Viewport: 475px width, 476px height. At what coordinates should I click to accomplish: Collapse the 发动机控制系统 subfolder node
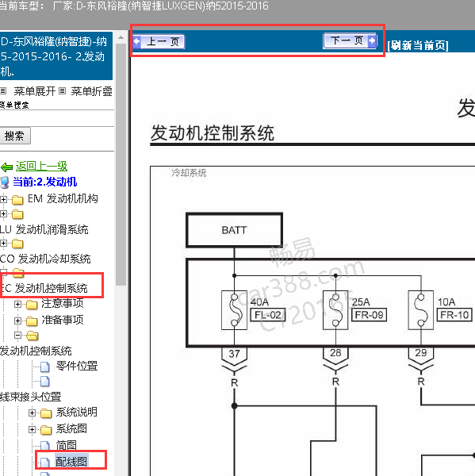pyautogui.click(x=17, y=335)
